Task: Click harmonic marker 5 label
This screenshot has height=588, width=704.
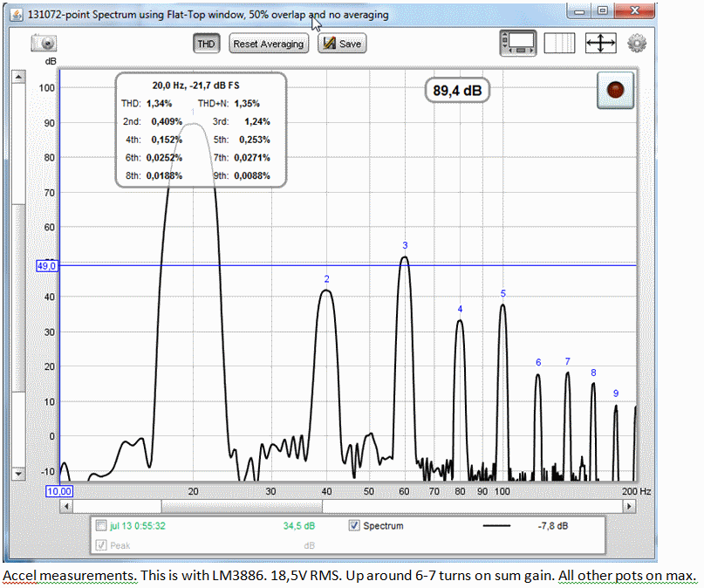Action: [502, 293]
